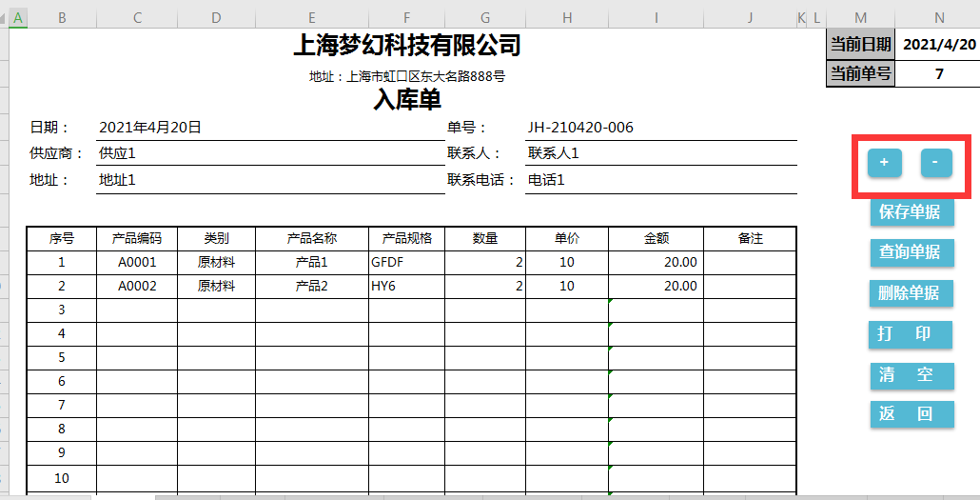980x500 pixels.
Task: Click 删除单据 to delete the document
Action: click(911, 293)
